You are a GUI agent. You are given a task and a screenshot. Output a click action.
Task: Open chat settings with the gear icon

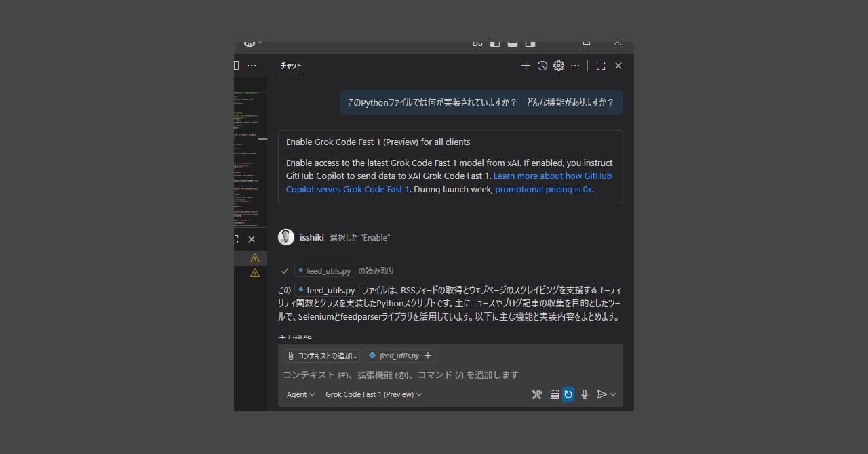pyautogui.click(x=558, y=65)
